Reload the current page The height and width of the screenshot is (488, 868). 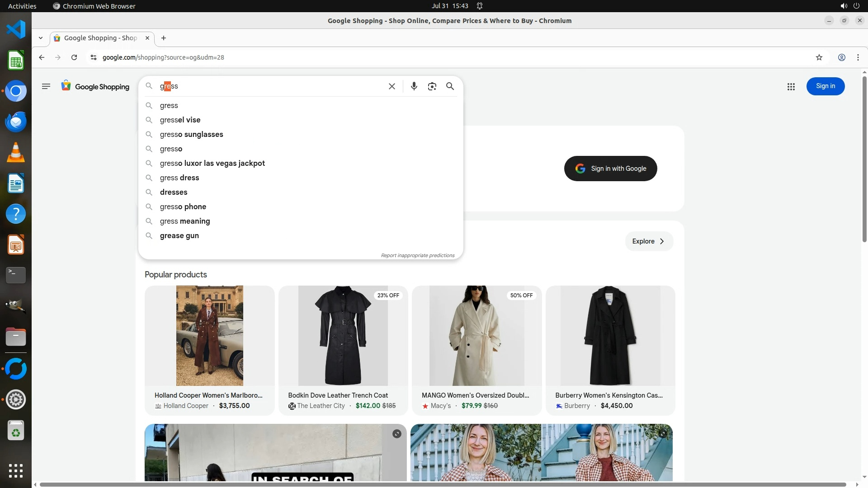coord(74,57)
